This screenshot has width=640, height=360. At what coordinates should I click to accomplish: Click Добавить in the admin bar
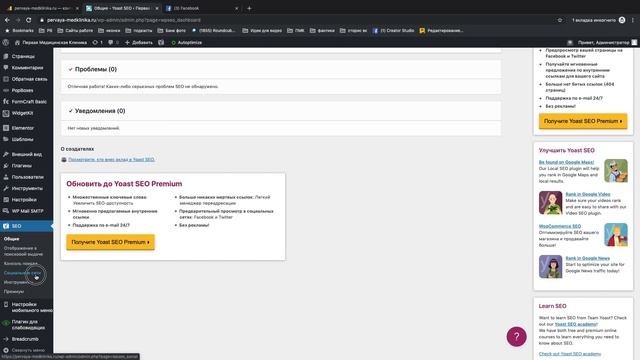[139, 42]
